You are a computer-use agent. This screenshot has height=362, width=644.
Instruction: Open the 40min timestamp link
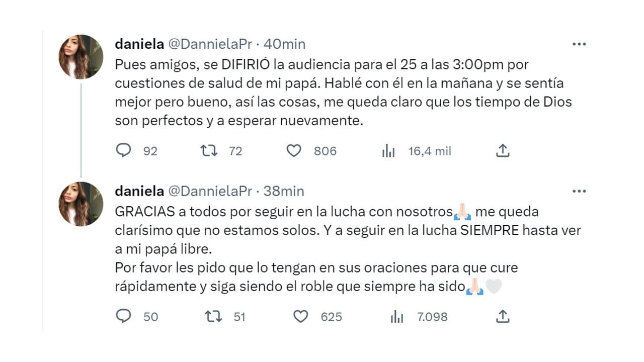[285, 44]
